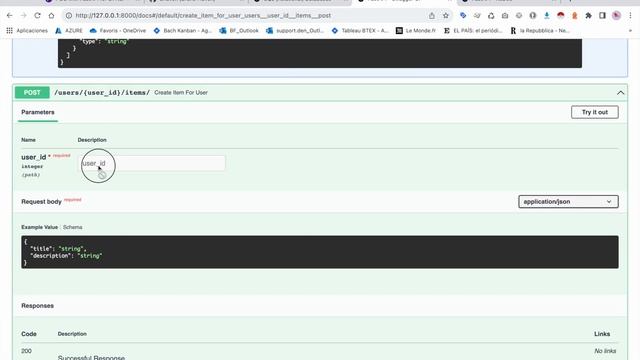Open the Tableau BTEX bookmark
The width and height of the screenshot is (640, 360).
[360, 31]
